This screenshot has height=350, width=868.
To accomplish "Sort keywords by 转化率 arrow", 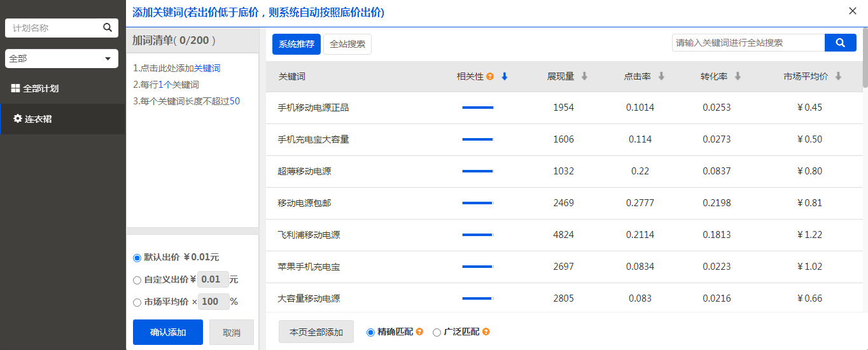I will point(738,76).
